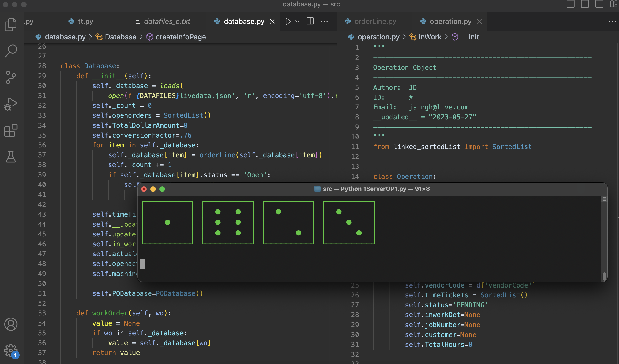The height and width of the screenshot is (364, 619).
Task: Open the Explorer view in activity bar
Action: click(11, 24)
